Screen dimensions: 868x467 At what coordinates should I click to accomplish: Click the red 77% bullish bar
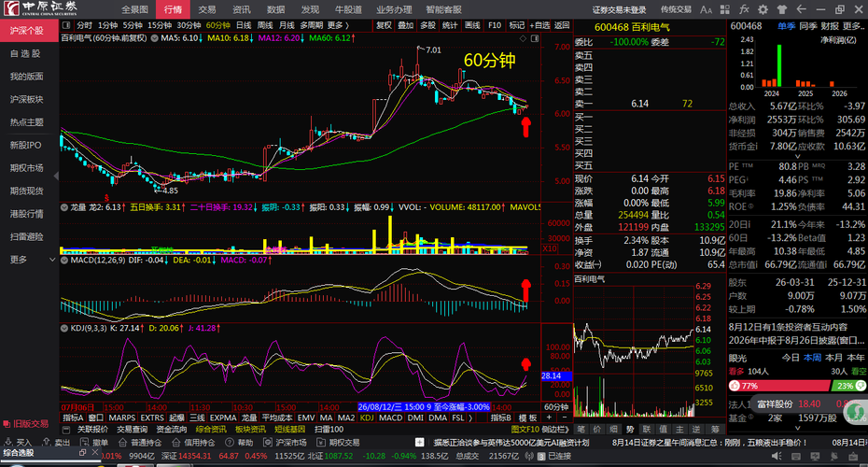tap(779, 386)
